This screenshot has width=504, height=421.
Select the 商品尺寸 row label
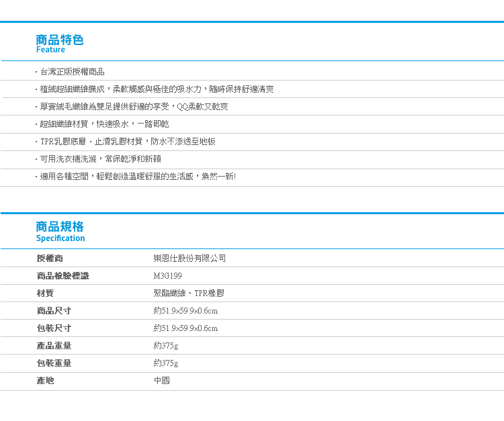pos(54,311)
